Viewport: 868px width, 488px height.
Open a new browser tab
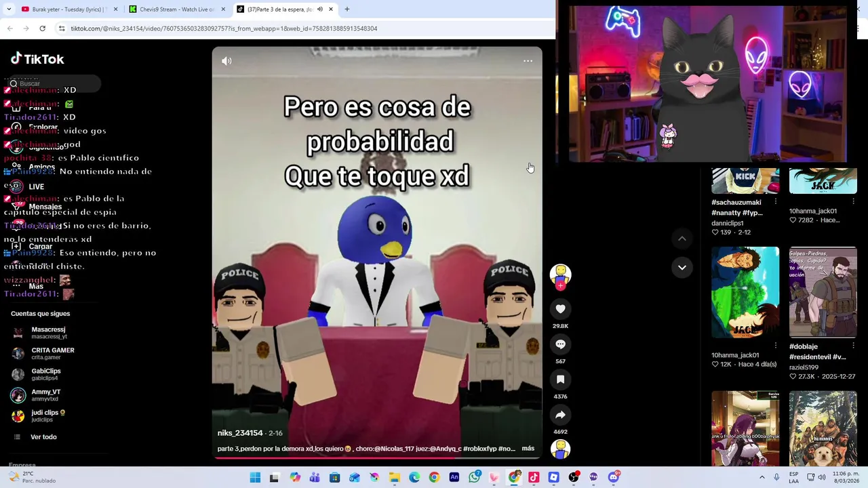pyautogui.click(x=347, y=9)
